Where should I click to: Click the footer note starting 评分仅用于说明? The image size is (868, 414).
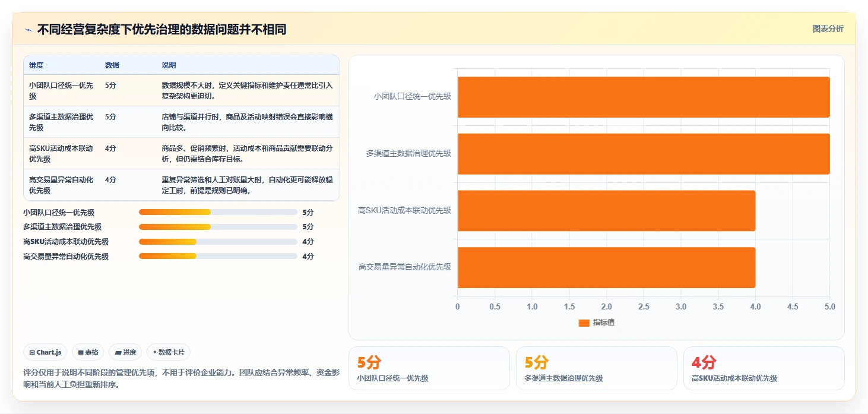(182, 378)
